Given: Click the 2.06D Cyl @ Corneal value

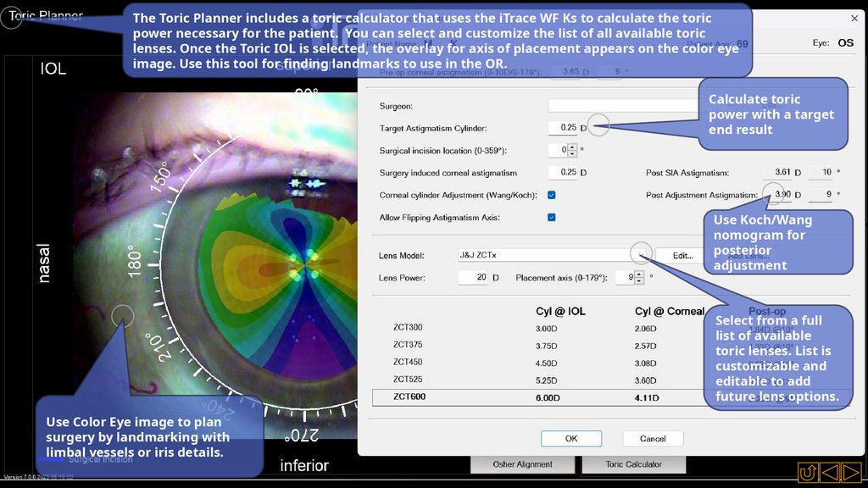Looking at the screenshot, I should pos(645,329).
